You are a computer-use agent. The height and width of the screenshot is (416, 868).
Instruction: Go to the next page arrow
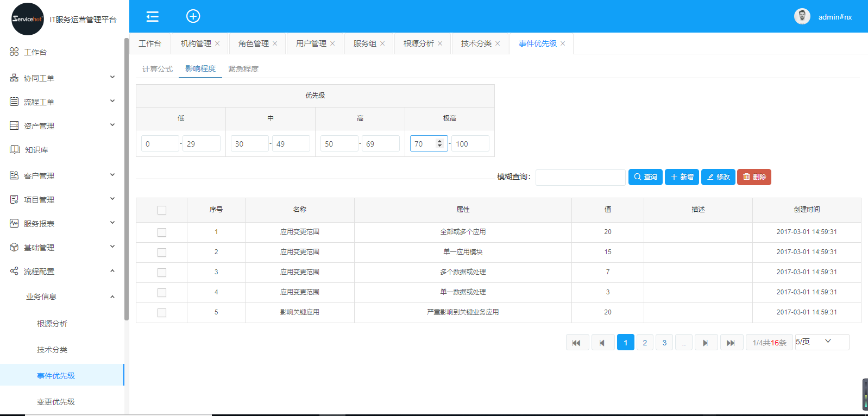click(x=706, y=343)
